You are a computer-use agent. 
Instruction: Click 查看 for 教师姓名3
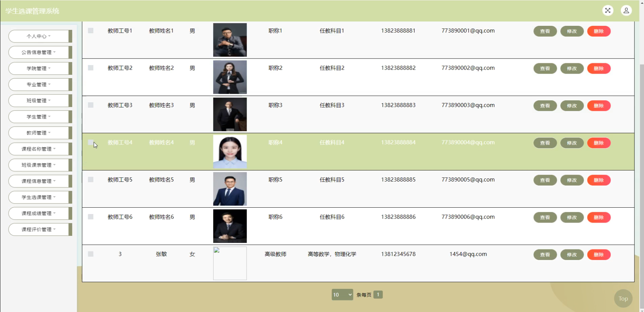coord(545,106)
